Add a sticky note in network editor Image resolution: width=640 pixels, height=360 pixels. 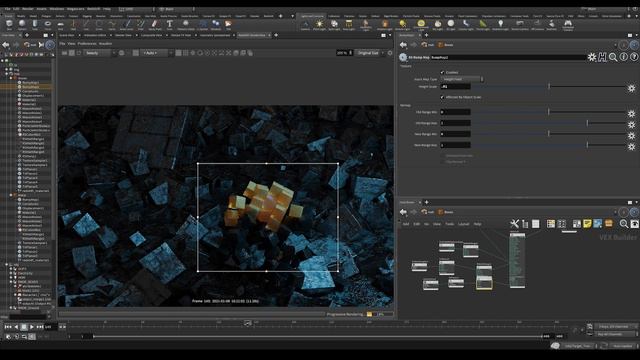tap(587, 223)
